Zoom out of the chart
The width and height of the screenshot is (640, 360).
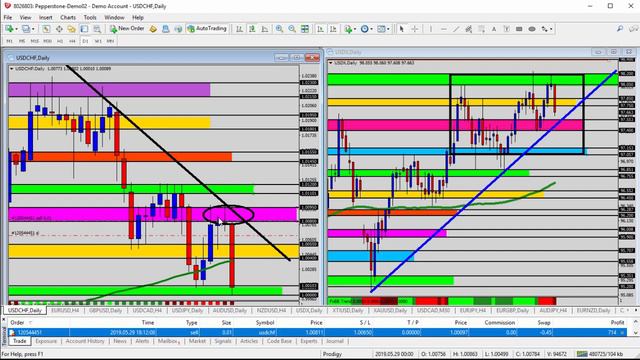point(292,29)
